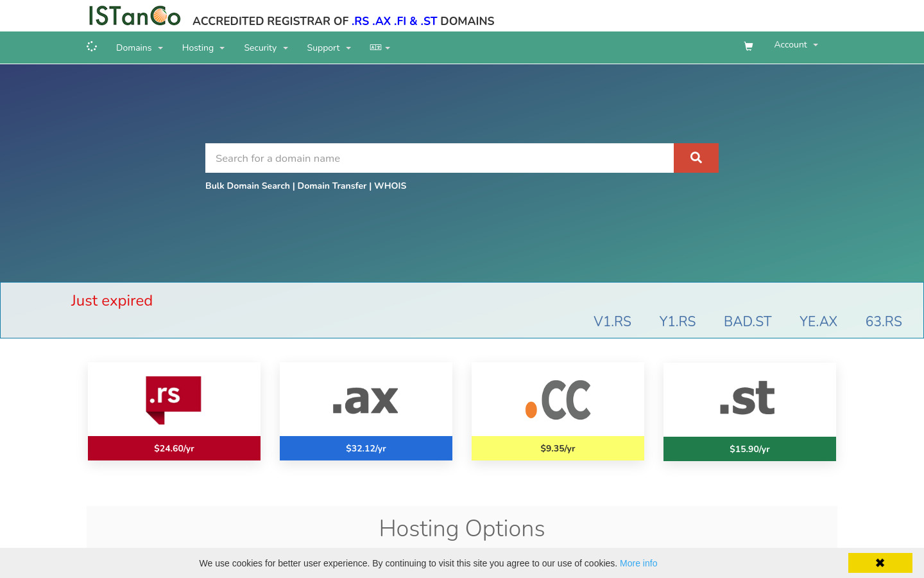Click the $9.35/yr price bar
The width and height of the screenshot is (924, 578).
(558, 448)
